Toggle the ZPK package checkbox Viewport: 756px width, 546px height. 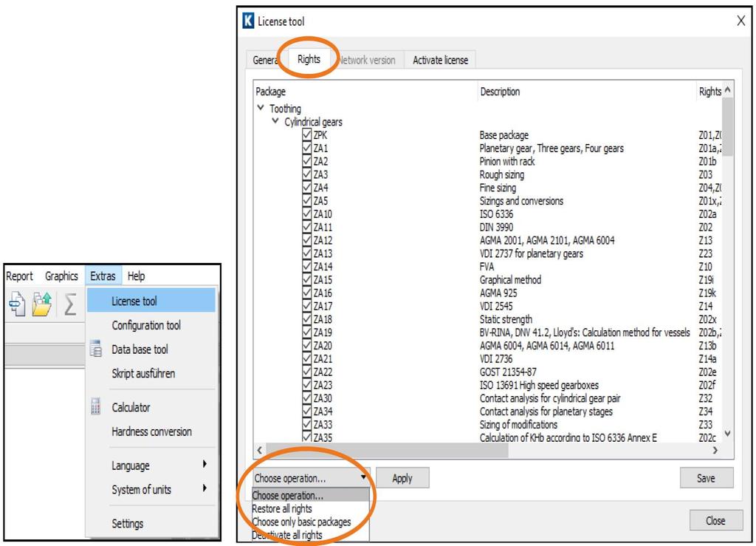[x=307, y=134]
